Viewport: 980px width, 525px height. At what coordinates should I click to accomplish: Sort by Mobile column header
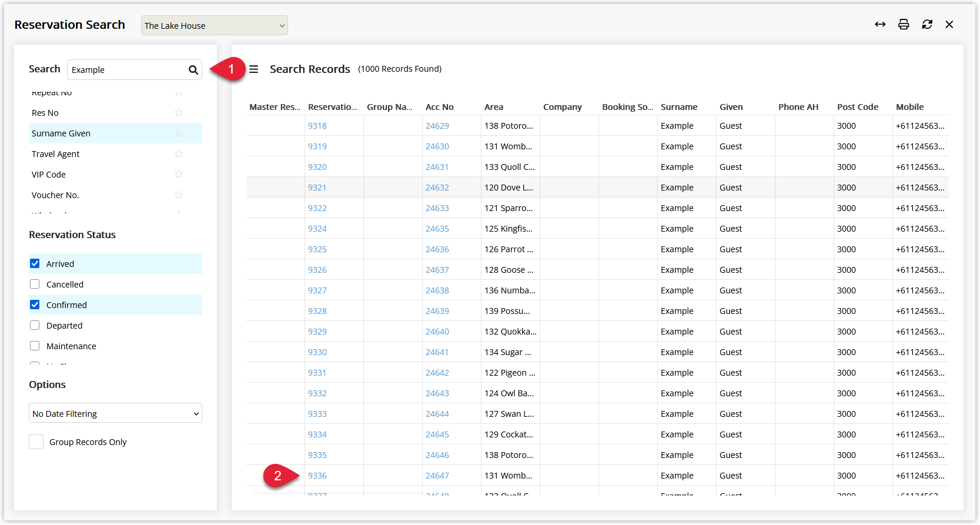[x=910, y=107]
